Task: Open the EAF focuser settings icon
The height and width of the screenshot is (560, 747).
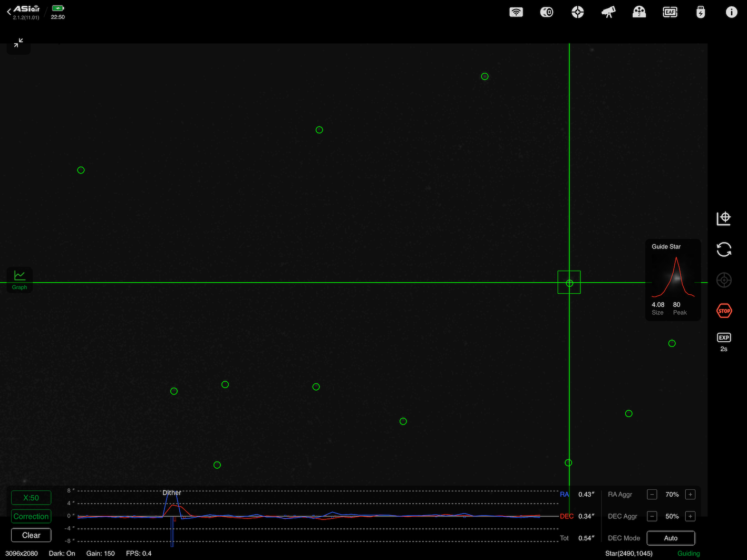Action: [x=670, y=12]
